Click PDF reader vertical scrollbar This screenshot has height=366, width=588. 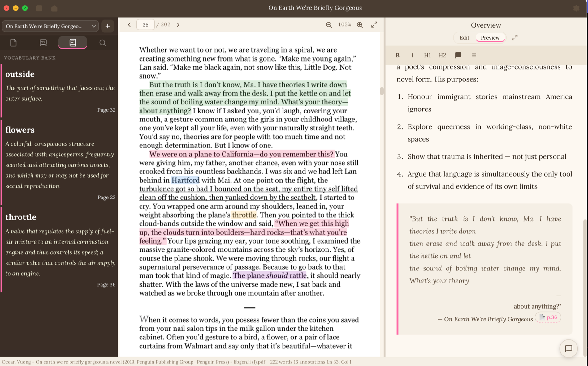(x=382, y=91)
